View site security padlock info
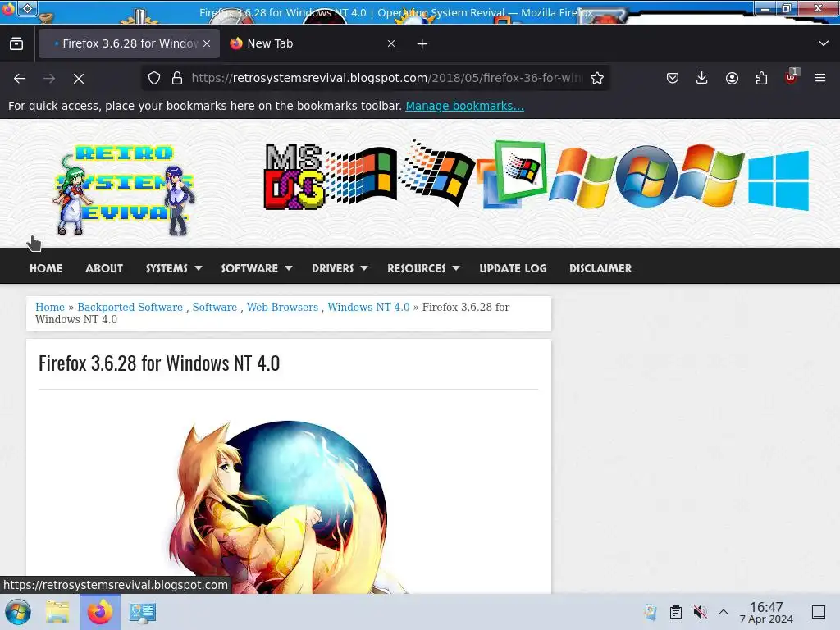The height and width of the screenshot is (630, 840). 177,78
